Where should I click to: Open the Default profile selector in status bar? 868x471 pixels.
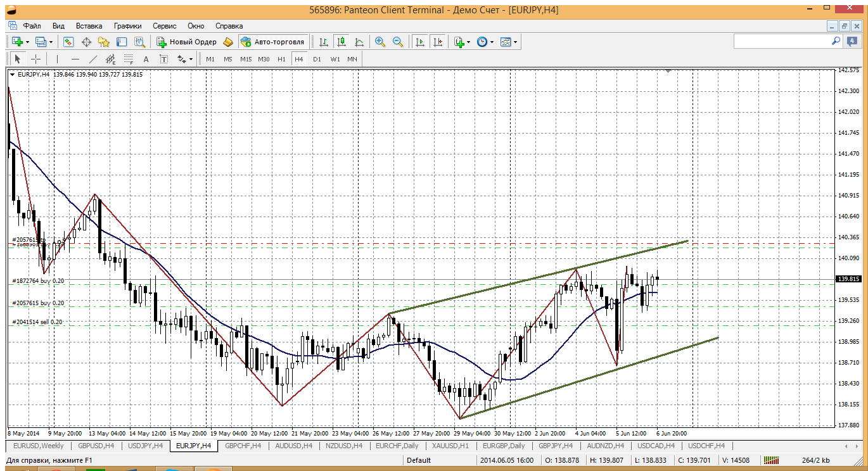click(x=419, y=461)
